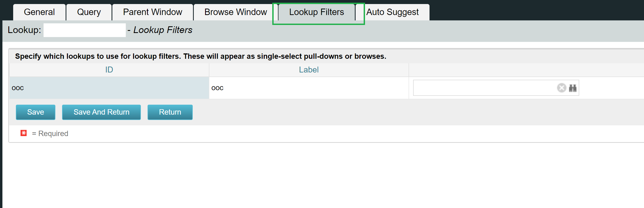Click the red required asterisk icon
This screenshot has height=208, width=644.
[24, 133]
